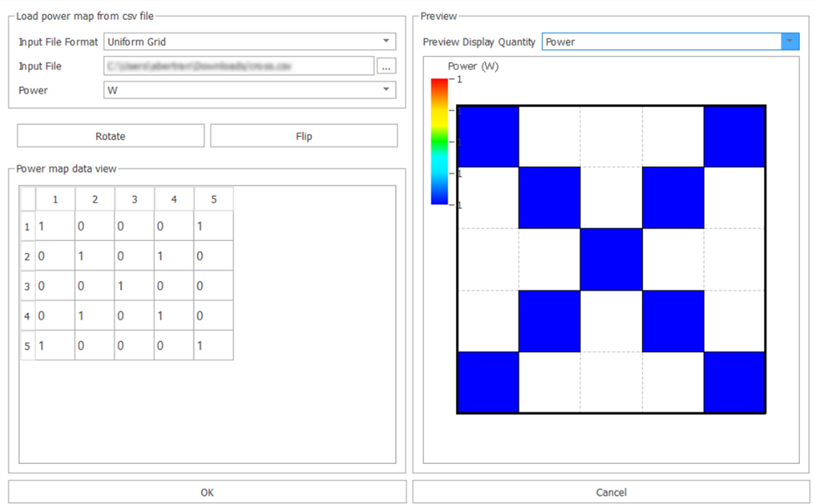Select column 1 header in data view
The image size is (814, 504).
[x=55, y=199]
